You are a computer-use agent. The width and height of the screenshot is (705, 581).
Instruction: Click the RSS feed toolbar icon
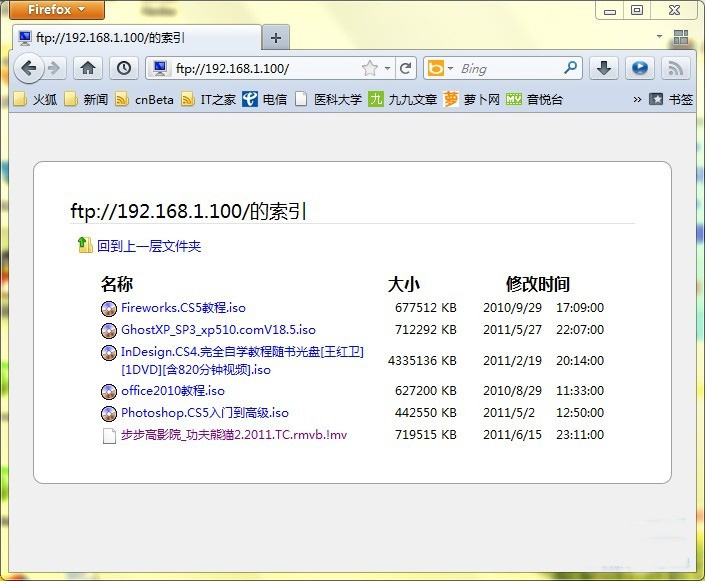point(676,68)
